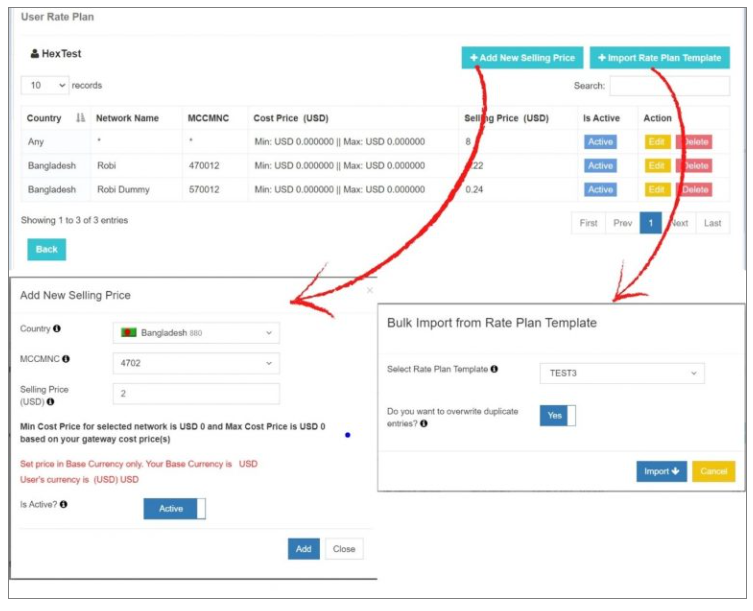Go to the First page

[x=588, y=223]
